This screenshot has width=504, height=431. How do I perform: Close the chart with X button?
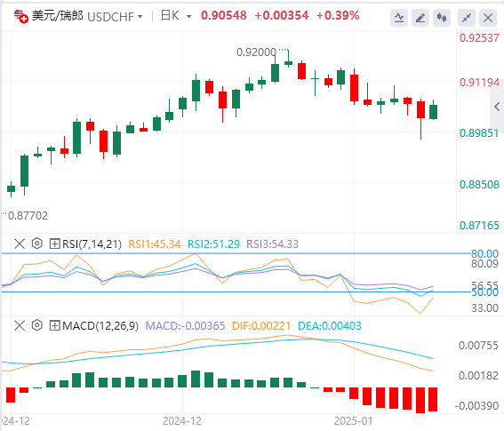(488, 18)
